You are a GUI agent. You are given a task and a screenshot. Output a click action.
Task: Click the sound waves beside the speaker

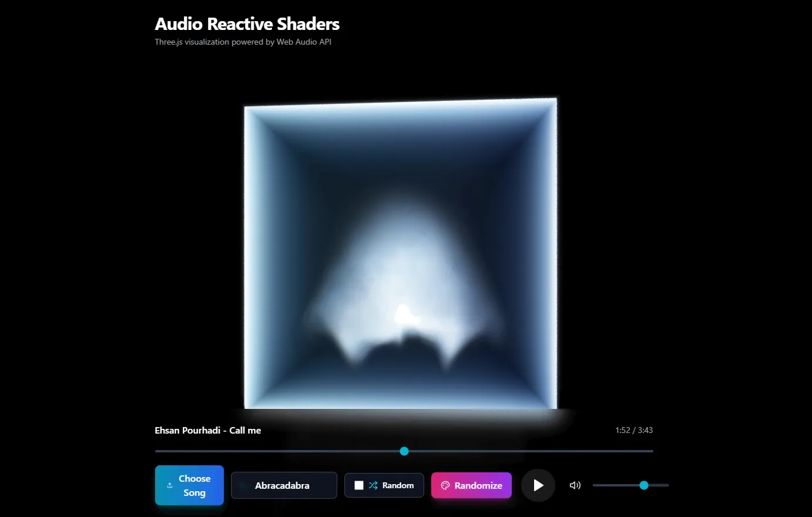tap(578, 485)
